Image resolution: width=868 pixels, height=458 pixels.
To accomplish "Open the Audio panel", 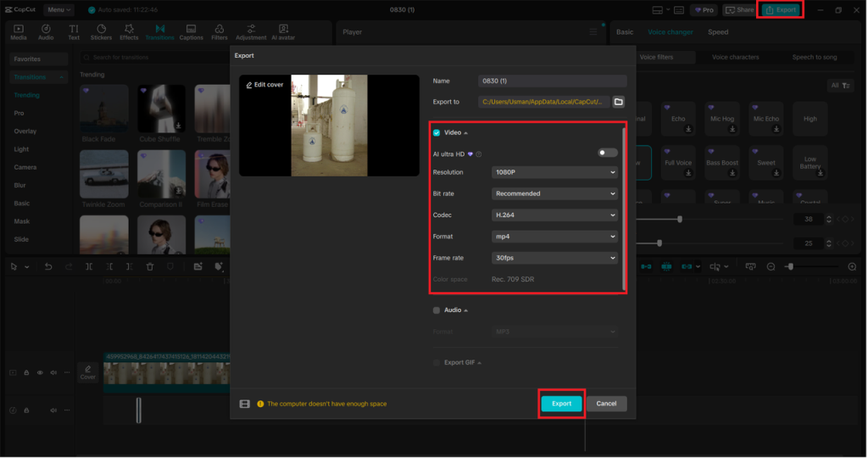I will pos(46,32).
